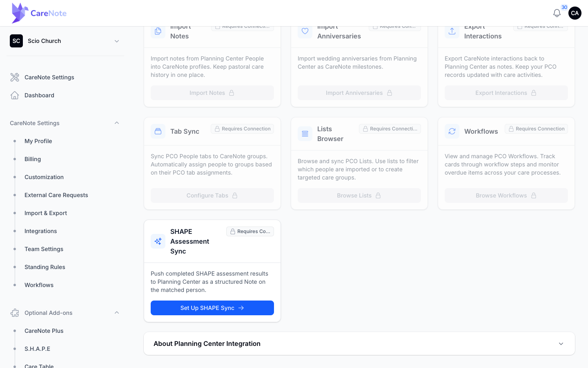This screenshot has width=588, height=368.
Task: Click the Dashboard home icon
Action: [15, 95]
